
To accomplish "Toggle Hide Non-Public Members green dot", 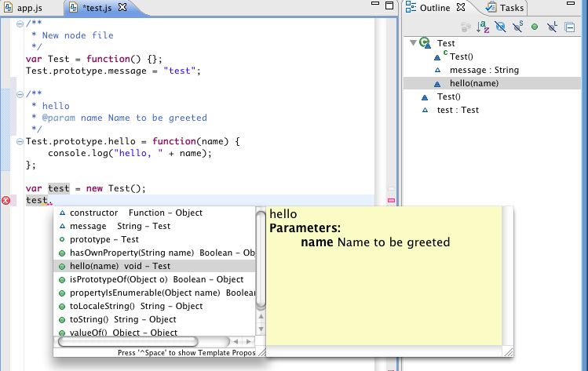I will [535, 27].
